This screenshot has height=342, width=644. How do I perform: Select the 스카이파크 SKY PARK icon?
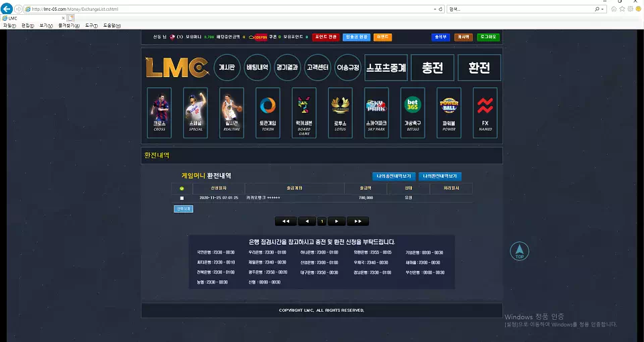[x=376, y=113]
